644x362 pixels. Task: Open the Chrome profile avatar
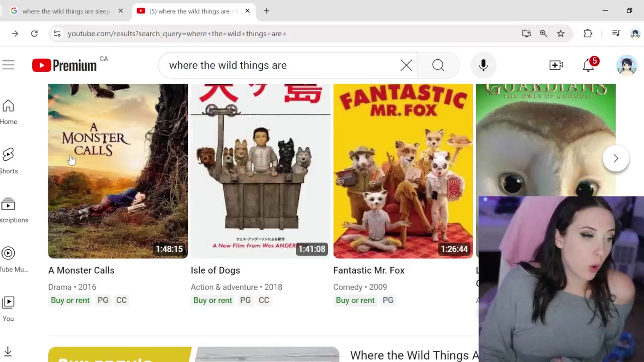[635, 34]
